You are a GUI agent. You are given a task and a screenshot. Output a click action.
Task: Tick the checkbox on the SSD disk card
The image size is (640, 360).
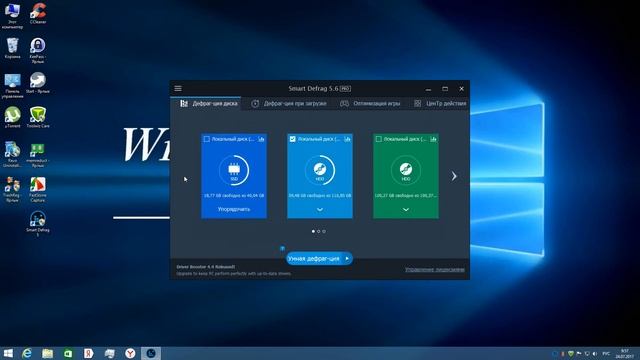(x=207, y=139)
